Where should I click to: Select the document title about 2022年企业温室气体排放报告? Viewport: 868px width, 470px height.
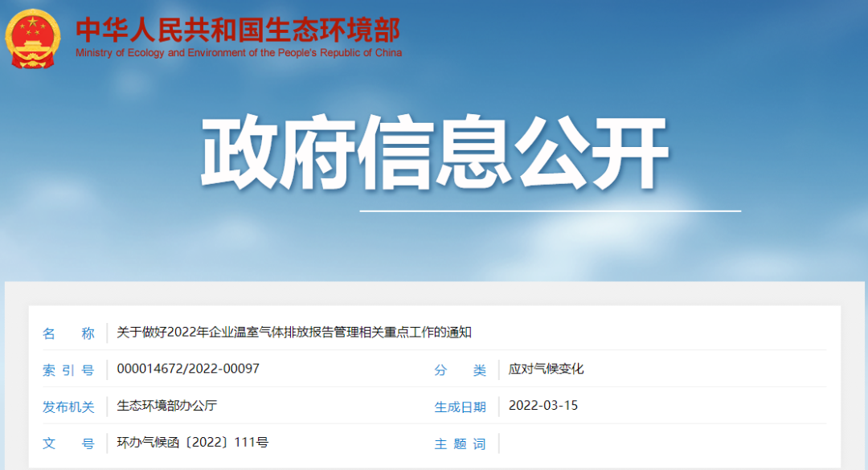pyautogui.click(x=294, y=332)
